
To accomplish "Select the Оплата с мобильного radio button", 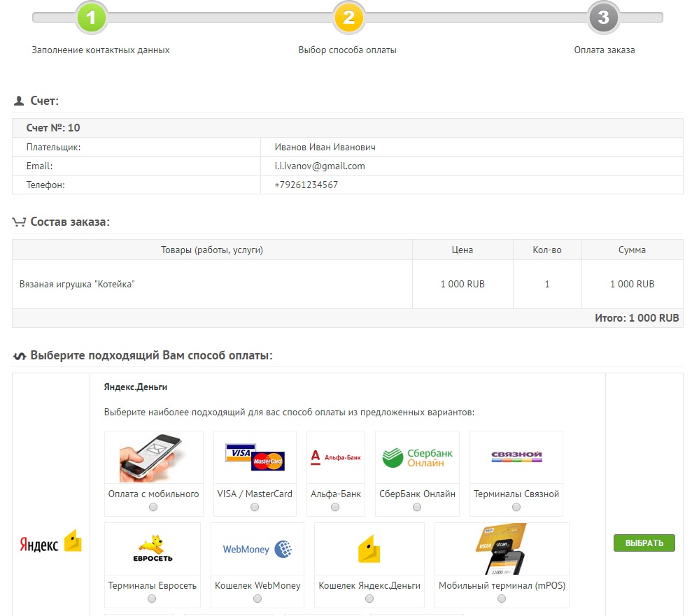I will (x=153, y=507).
